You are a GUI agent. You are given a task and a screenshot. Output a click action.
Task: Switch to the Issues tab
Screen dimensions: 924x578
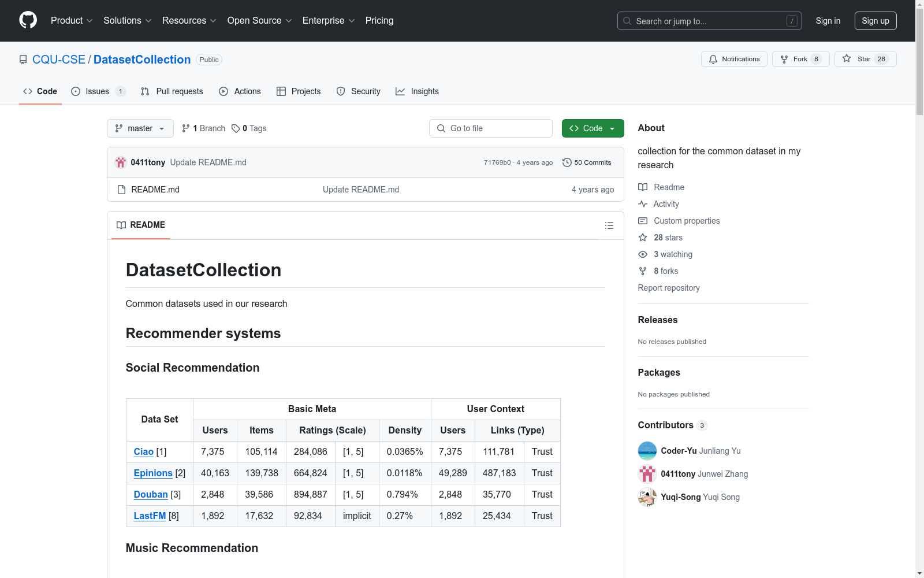coord(98,91)
